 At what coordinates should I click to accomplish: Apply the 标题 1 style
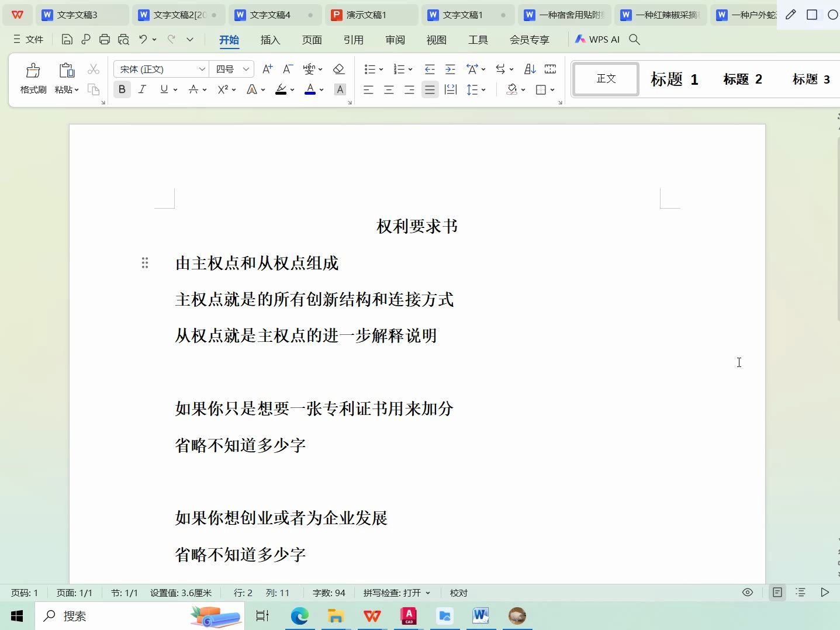click(675, 79)
